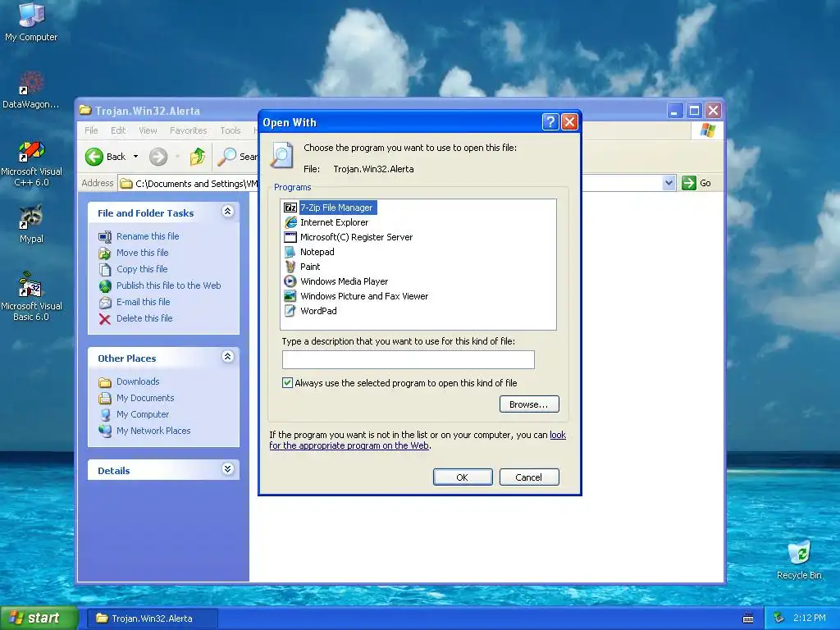
Task: Click the Move this file icon
Action: pos(105,253)
